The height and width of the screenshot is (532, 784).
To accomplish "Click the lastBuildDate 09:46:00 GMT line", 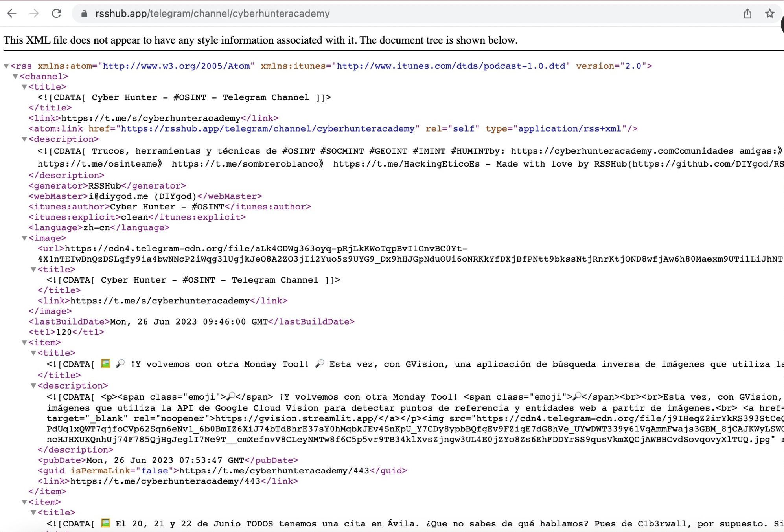I will pyautogui.click(x=191, y=322).
